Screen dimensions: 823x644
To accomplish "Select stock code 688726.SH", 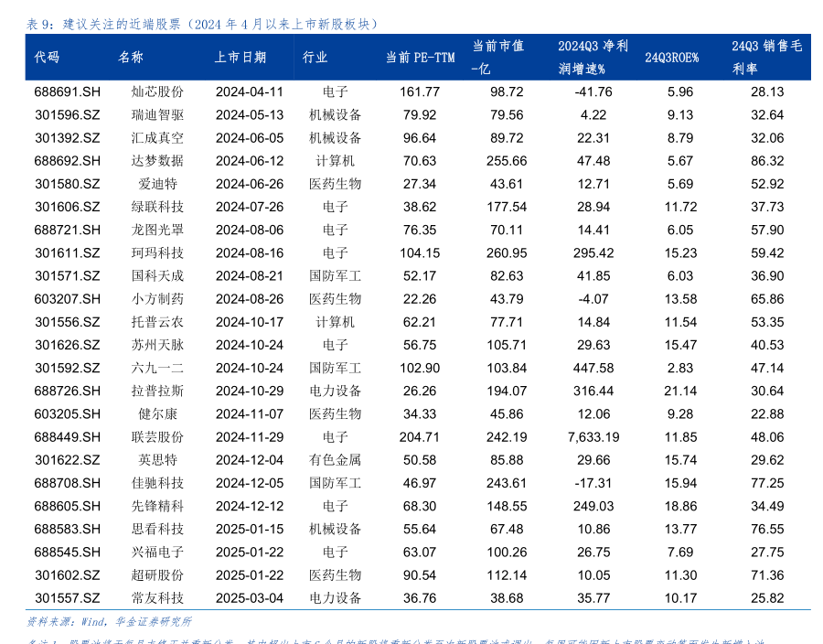I will point(67,391).
